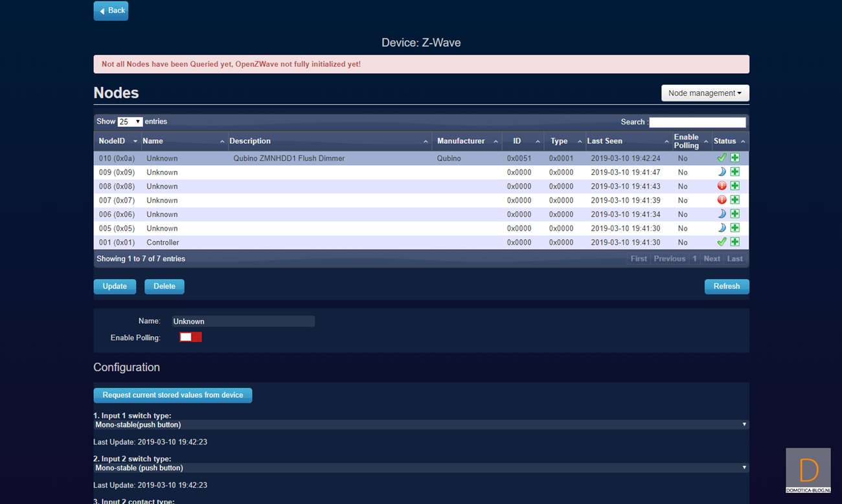Viewport: 842px width, 504px height.
Task: Click the Domotica-blog logo in the corner
Action: [x=808, y=471]
